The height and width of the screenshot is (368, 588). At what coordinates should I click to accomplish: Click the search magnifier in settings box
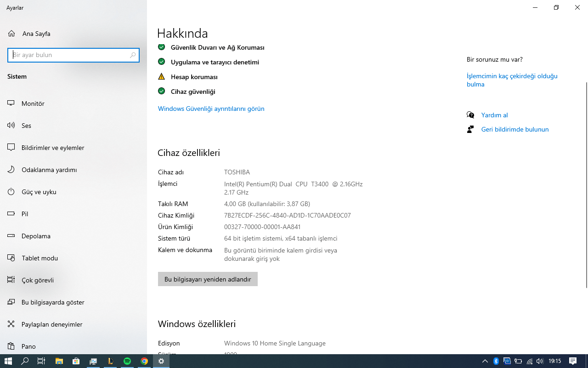coord(133,55)
